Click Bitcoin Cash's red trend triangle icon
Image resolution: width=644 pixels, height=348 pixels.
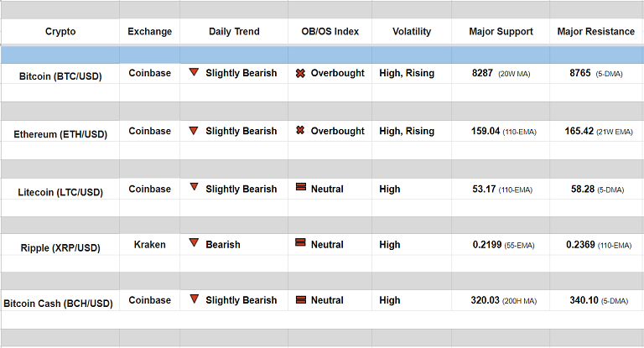(x=194, y=299)
